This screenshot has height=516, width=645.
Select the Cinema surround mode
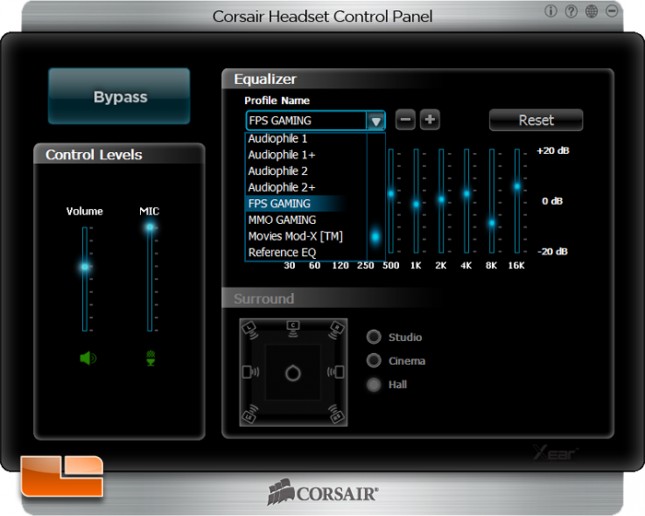[374, 360]
